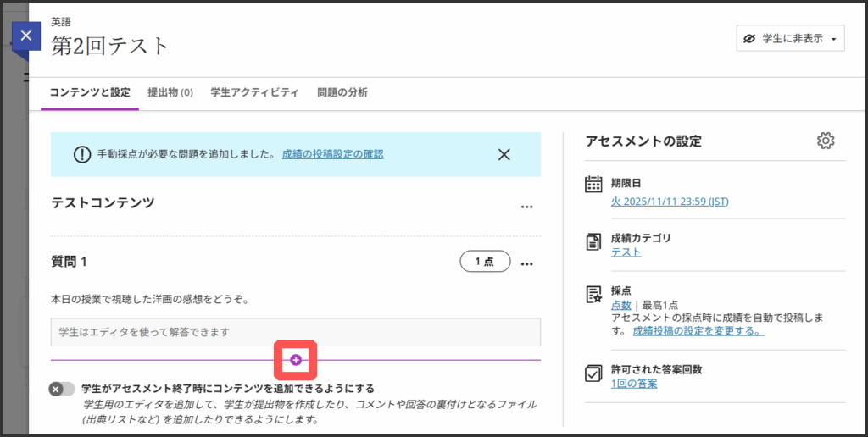Switch to the 学生アクティビティ tab
Viewport: 868px width, 437px height.
[254, 93]
